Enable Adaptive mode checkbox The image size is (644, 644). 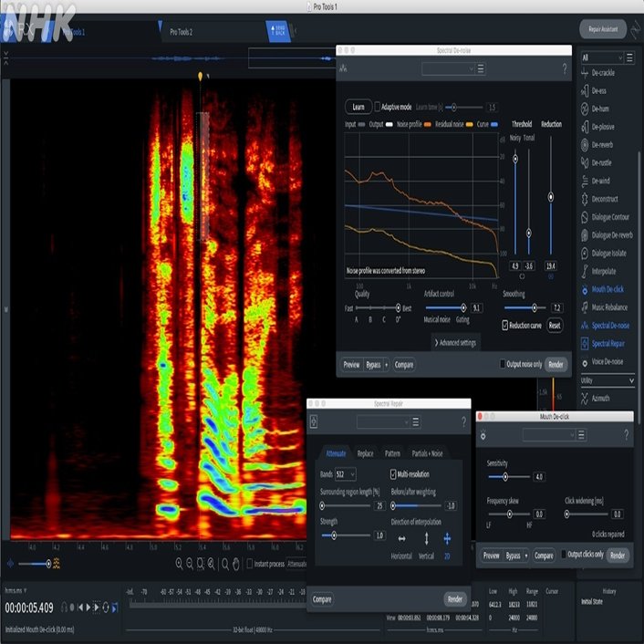pyautogui.click(x=377, y=107)
